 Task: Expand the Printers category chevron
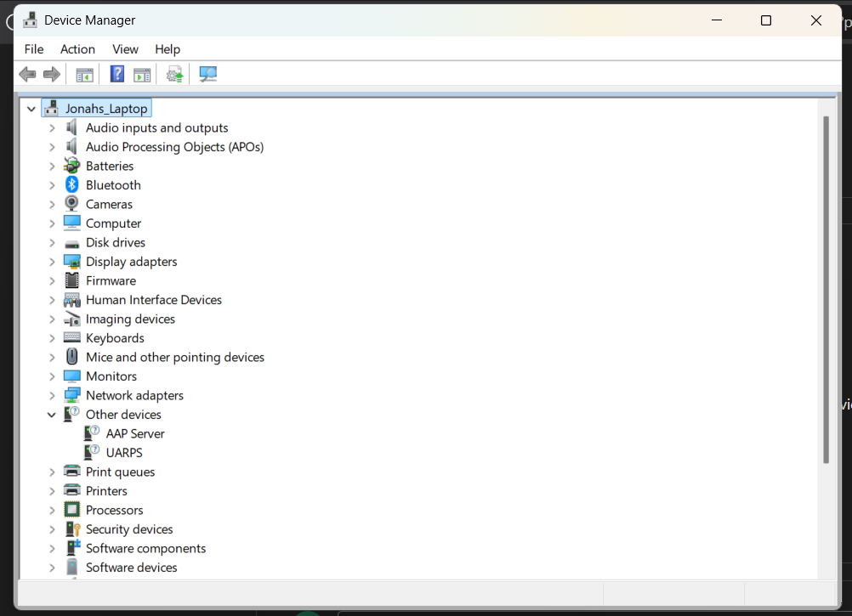(52, 491)
